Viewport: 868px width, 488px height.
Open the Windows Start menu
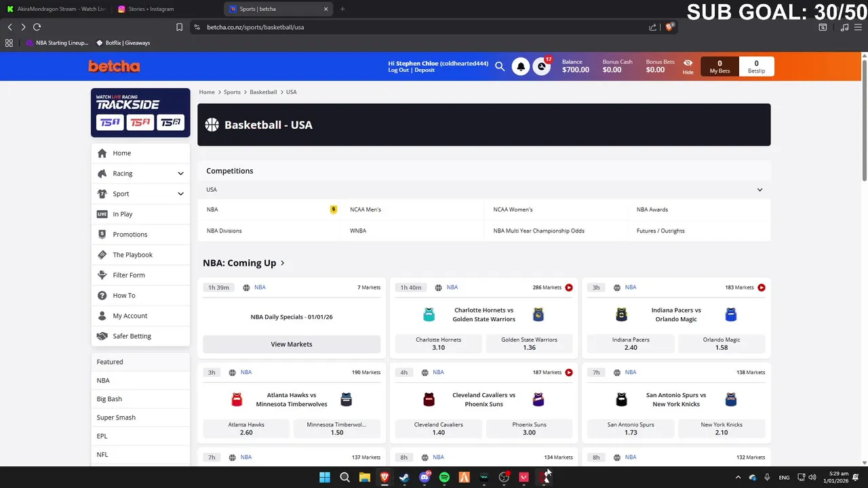pos(325,477)
